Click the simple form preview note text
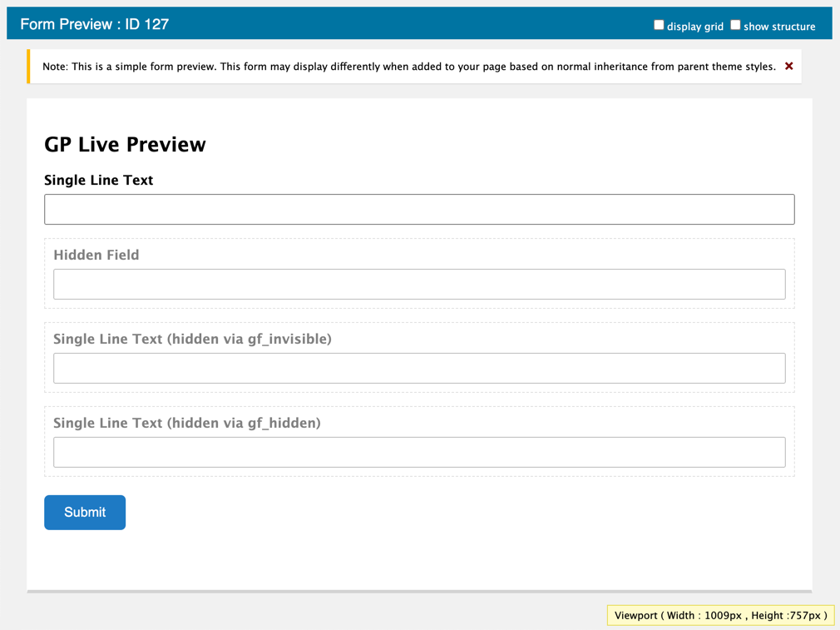The image size is (840, 630). pos(408,67)
